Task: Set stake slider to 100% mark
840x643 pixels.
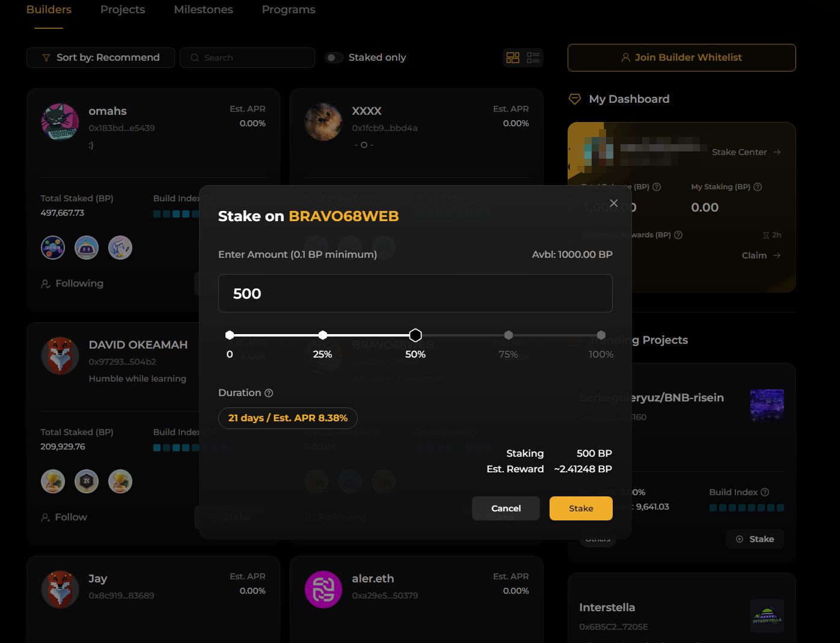Action: pos(601,335)
